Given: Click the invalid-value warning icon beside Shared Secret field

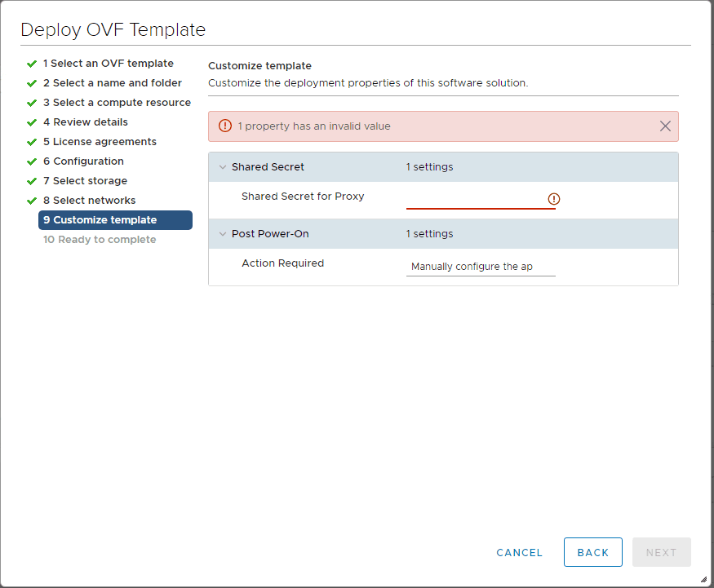Looking at the screenshot, I should [554, 198].
